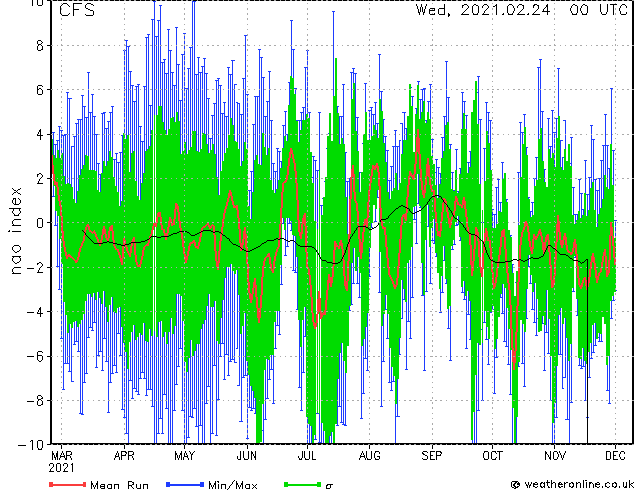Click the sigma symbol legend label

point(329,486)
